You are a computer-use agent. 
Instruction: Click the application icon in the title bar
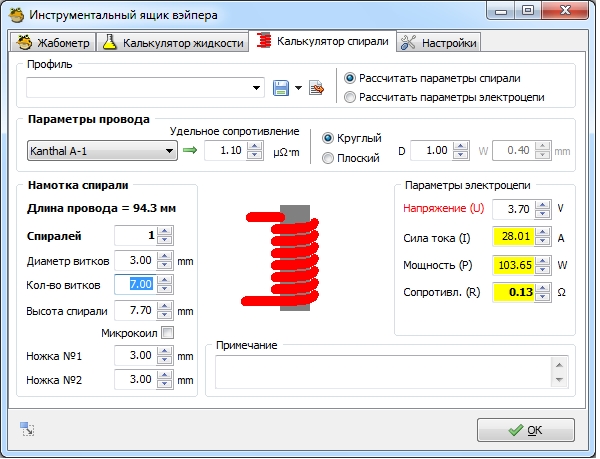pos(14,12)
